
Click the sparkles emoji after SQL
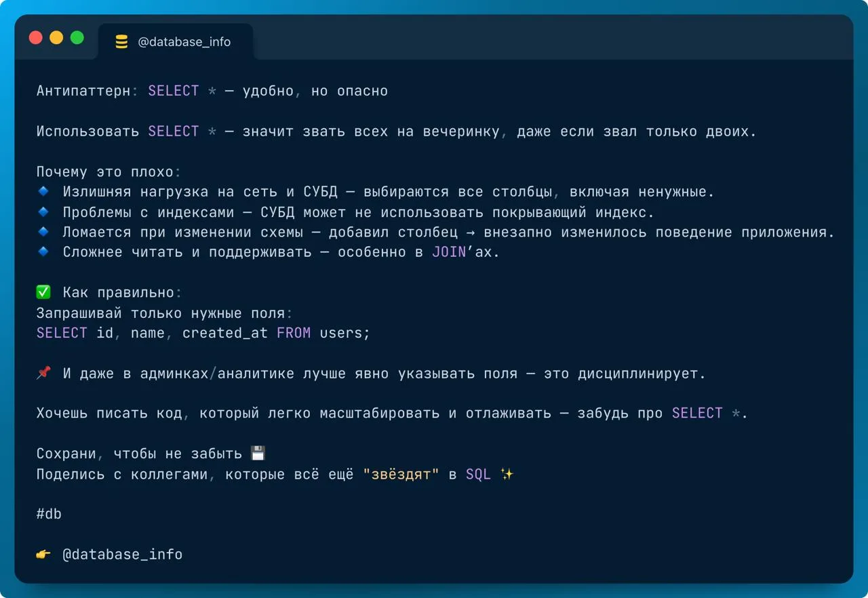coord(507,475)
